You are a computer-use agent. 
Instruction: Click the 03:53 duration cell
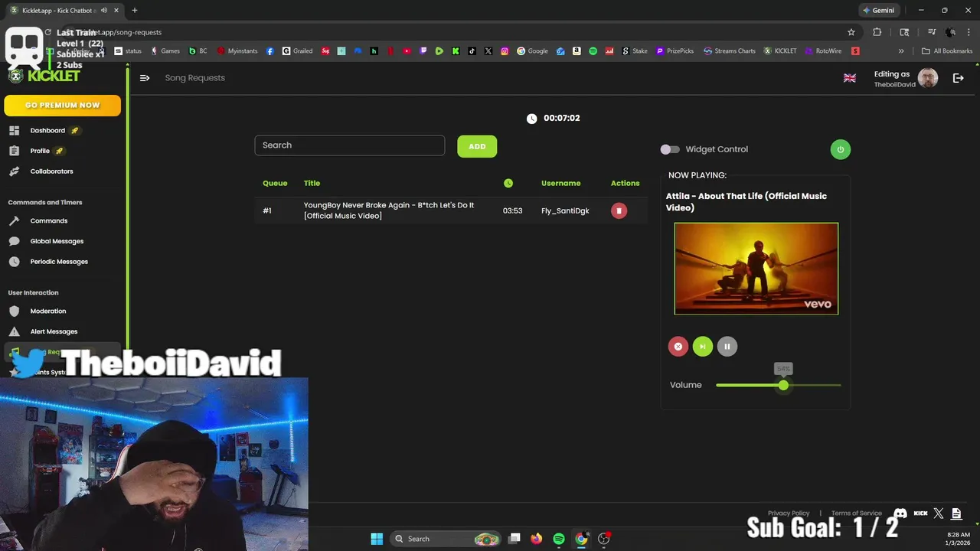[512, 210]
